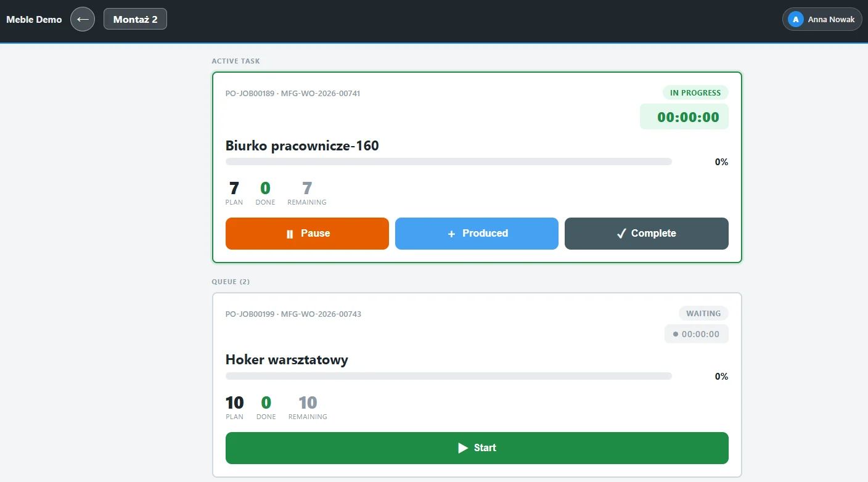Image resolution: width=868 pixels, height=482 pixels.
Task: Click the WAITING status badge
Action: [x=703, y=313]
